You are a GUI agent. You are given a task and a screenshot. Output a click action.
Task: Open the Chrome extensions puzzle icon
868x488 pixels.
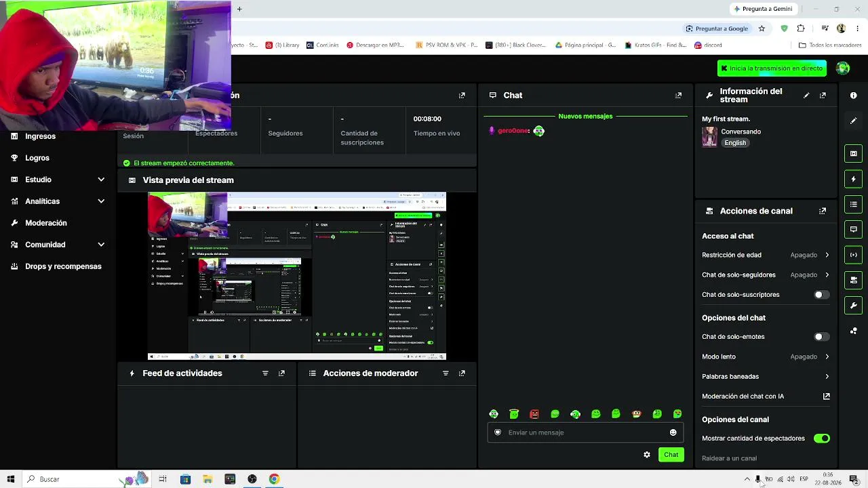point(801,28)
